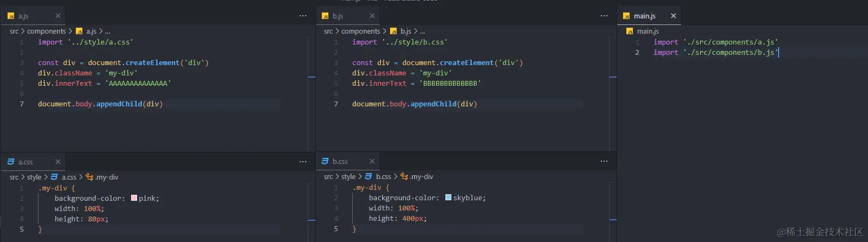The height and width of the screenshot is (242, 868).
Task: Click '../style/b.css' import path in b.js
Action: (414, 42)
